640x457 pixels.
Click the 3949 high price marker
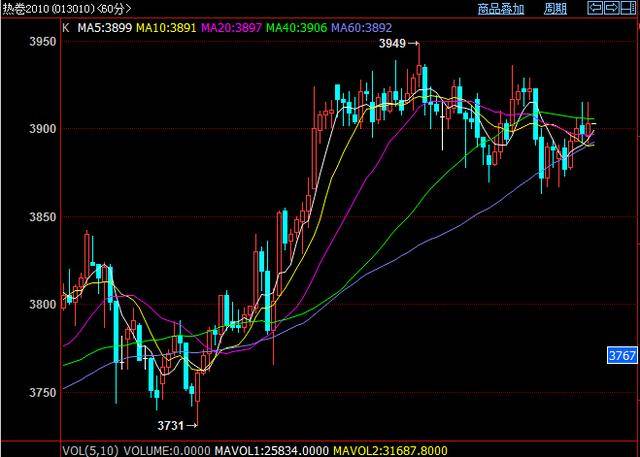(x=394, y=44)
